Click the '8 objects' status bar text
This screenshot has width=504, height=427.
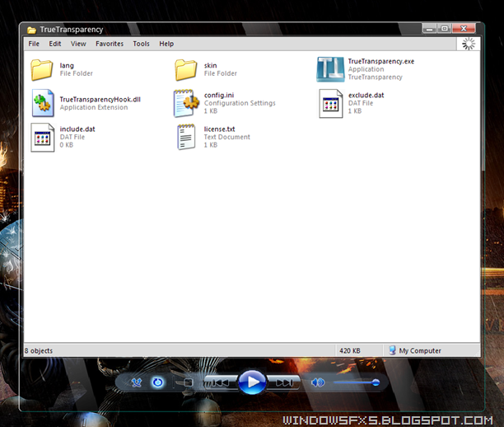(x=39, y=350)
